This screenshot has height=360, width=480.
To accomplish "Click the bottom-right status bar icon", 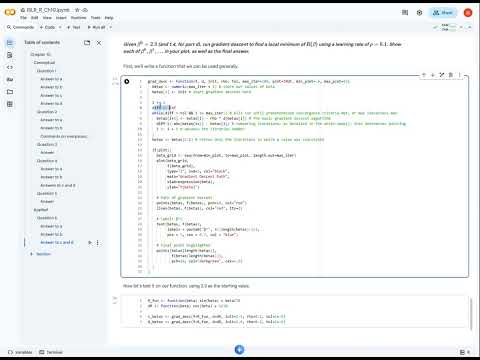I will pos(462,352).
